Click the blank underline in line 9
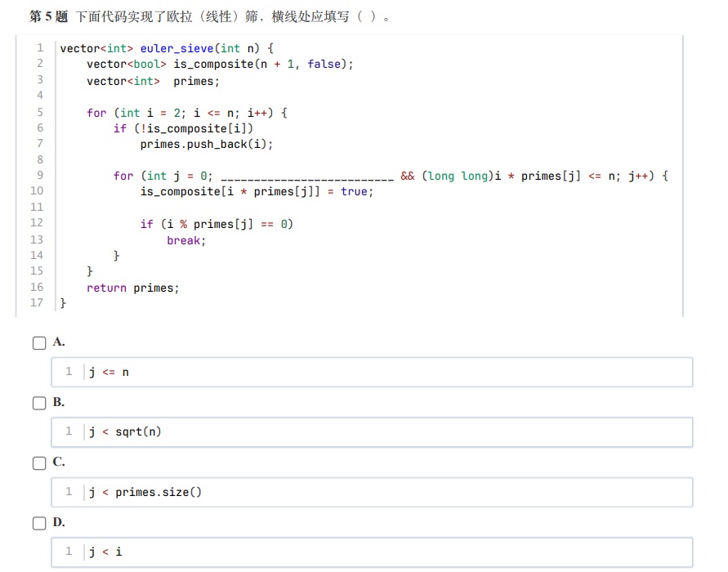The height and width of the screenshot is (572, 728). click(x=307, y=177)
